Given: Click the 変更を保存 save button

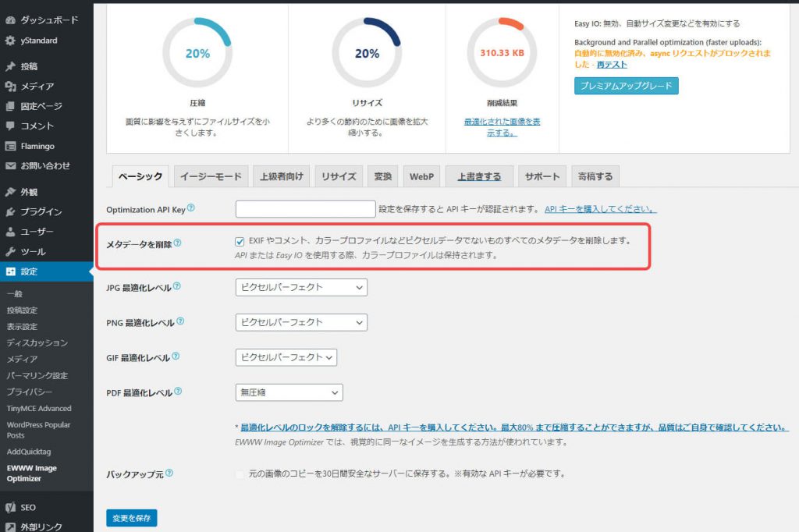Looking at the screenshot, I should [x=131, y=517].
